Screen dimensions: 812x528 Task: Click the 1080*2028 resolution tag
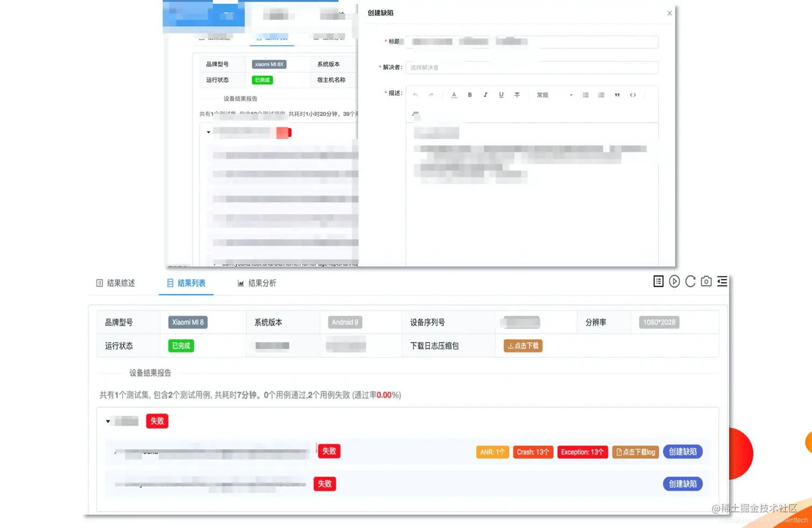coord(659,322)
